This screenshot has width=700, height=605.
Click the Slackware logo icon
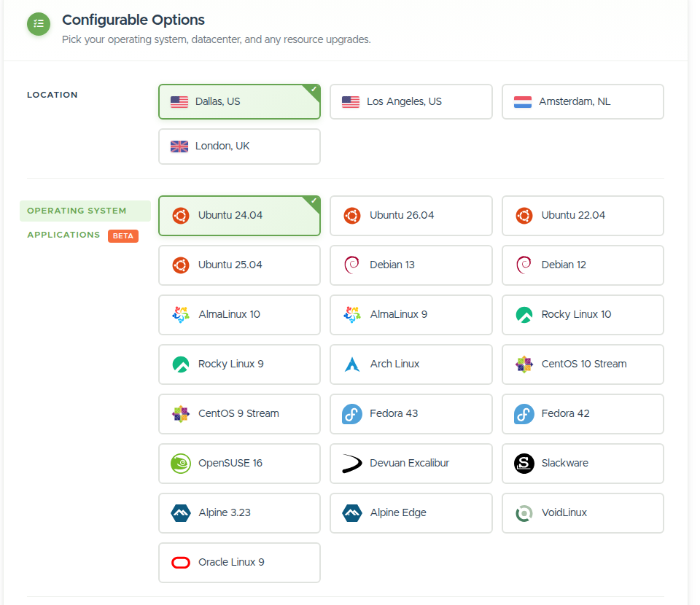click(x=524, y=463)
